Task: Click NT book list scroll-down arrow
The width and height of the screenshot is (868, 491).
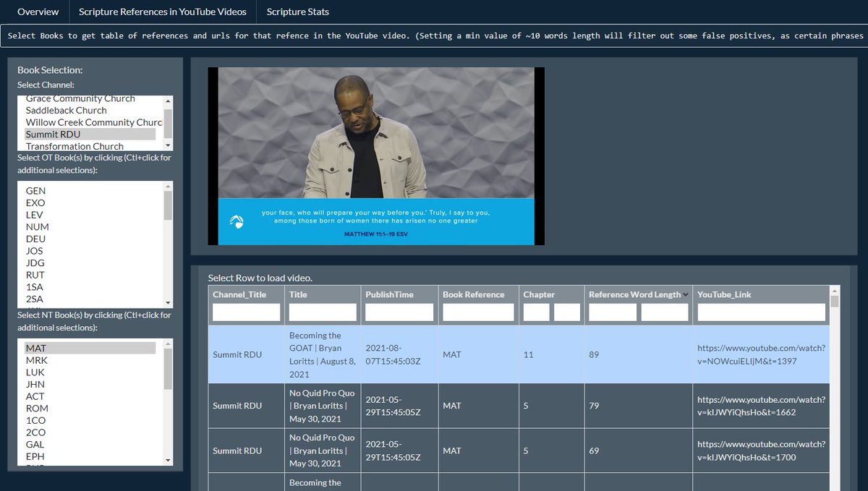Action: 168,460
